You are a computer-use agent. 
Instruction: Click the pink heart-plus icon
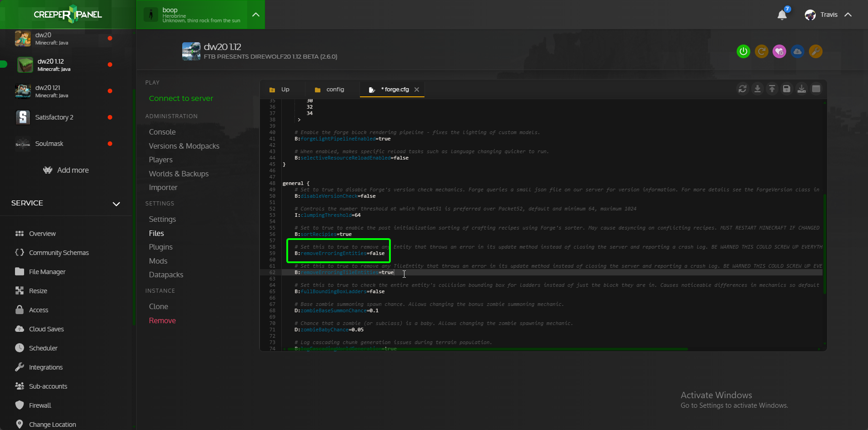coord(779,51)
